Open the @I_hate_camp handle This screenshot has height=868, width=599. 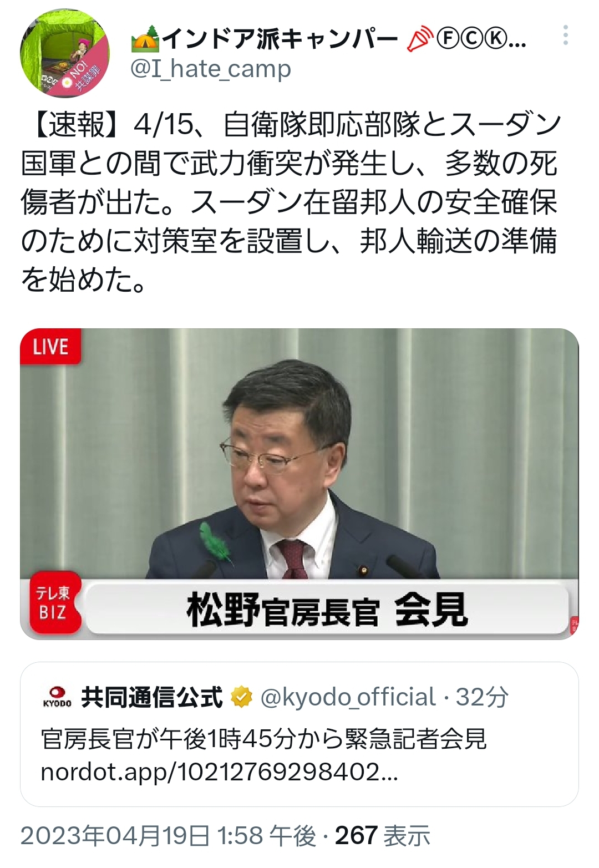pyautogui.click(x=210, y=69)
